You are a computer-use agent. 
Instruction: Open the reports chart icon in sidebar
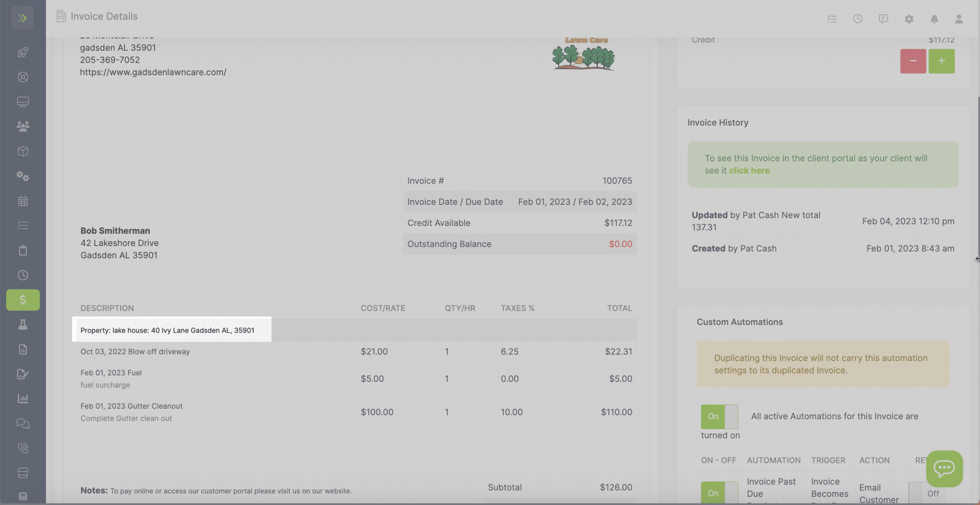(x=22, y=398)
